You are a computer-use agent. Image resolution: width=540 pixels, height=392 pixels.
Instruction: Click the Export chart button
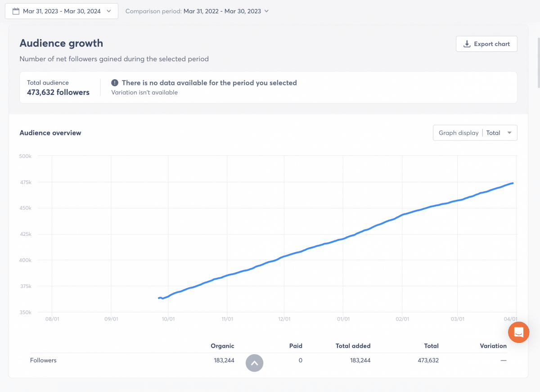[x=486, y=44]
